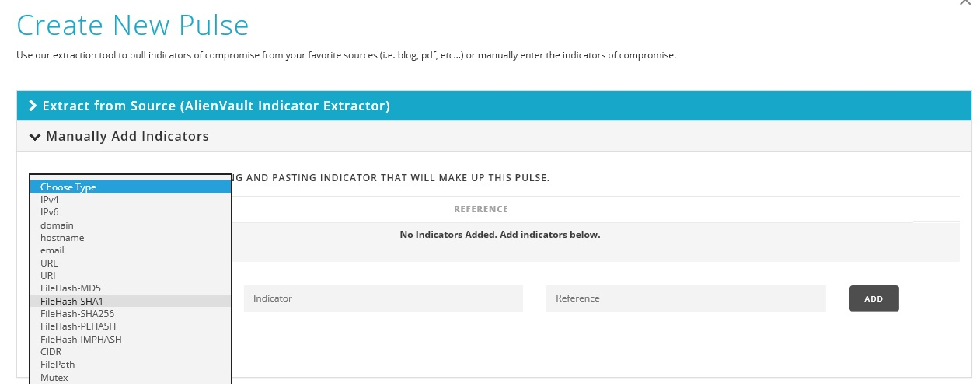The image size is (980, 384).
Task: Pick FileHash-MD5 indicator type
Action: tap(71, 288)
